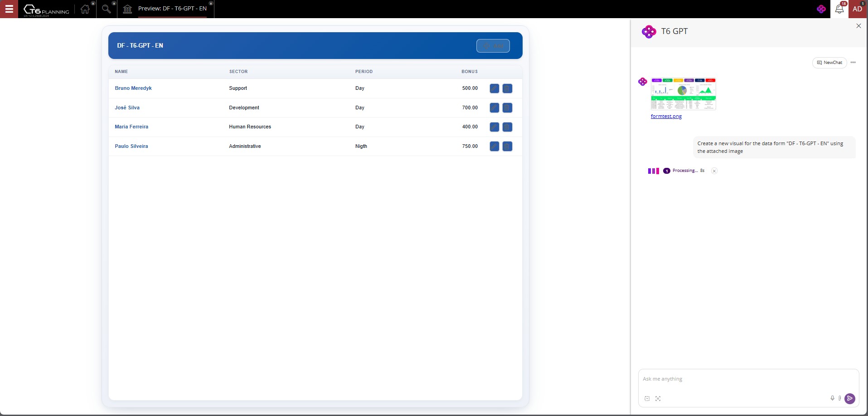Click the dashed-square select-area icon in chat
The image size is (868, 416).
point(647,398)
